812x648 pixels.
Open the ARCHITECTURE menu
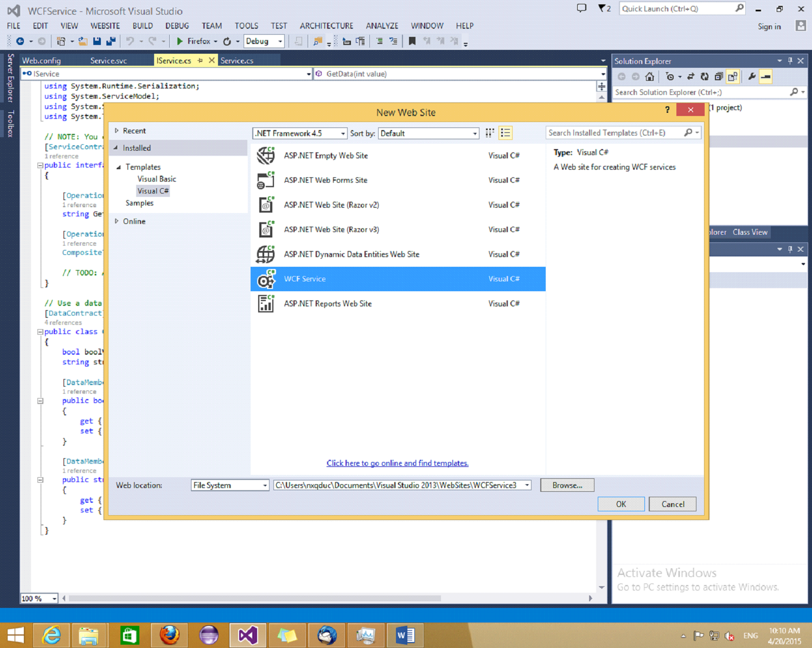pyautogui.click(x=326, y=25)
